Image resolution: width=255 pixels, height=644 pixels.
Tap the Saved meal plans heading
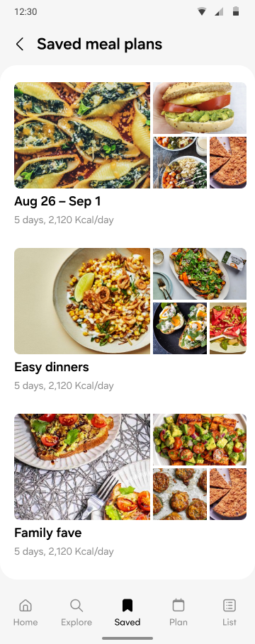[x=99, y=44]
